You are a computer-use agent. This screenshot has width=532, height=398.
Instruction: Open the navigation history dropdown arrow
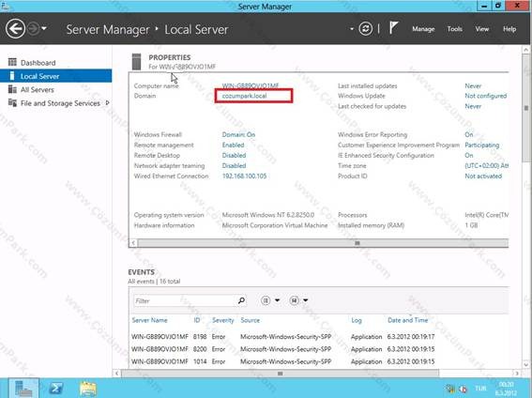click(44, 28)
